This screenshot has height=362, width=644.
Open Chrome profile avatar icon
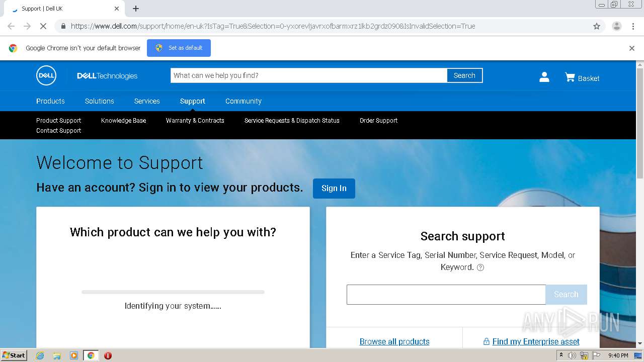pos(616,26)
